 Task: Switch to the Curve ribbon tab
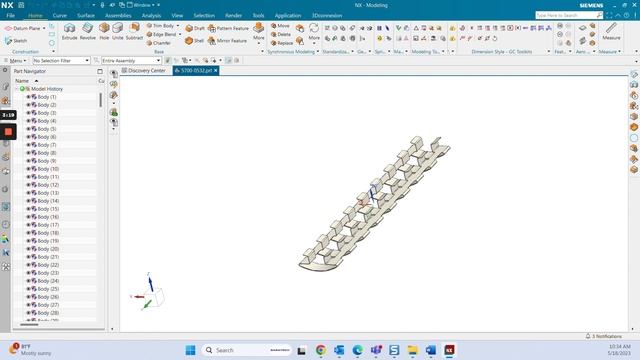(60, 16)
